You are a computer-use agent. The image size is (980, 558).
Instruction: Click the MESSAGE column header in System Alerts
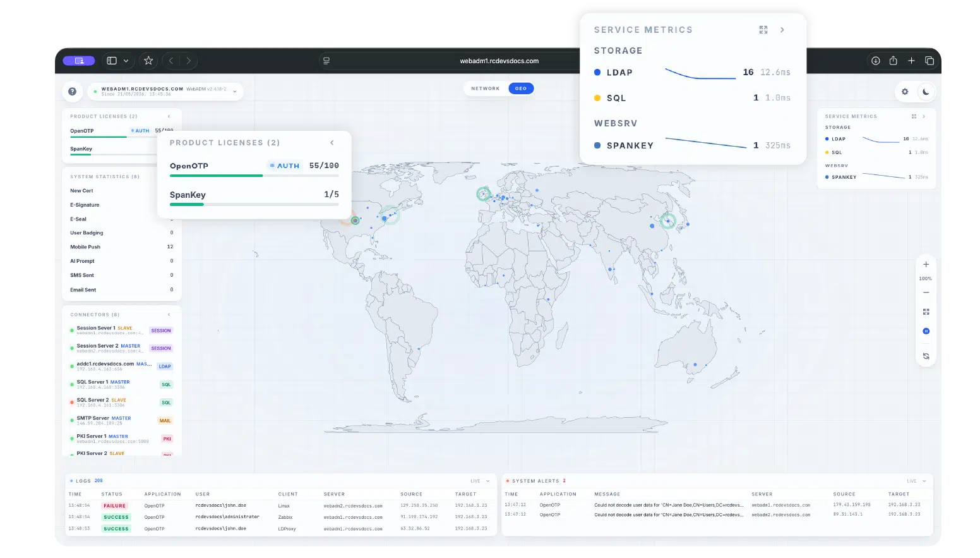coord(607,494)
